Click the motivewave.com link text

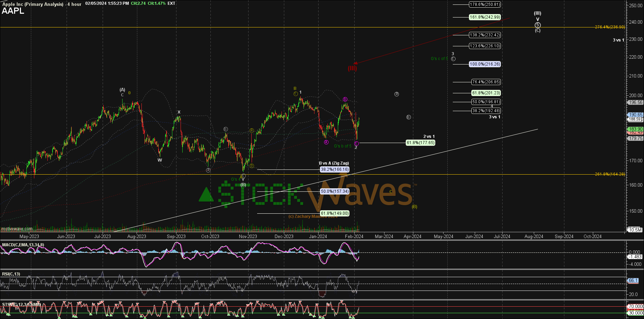(17, 229)
